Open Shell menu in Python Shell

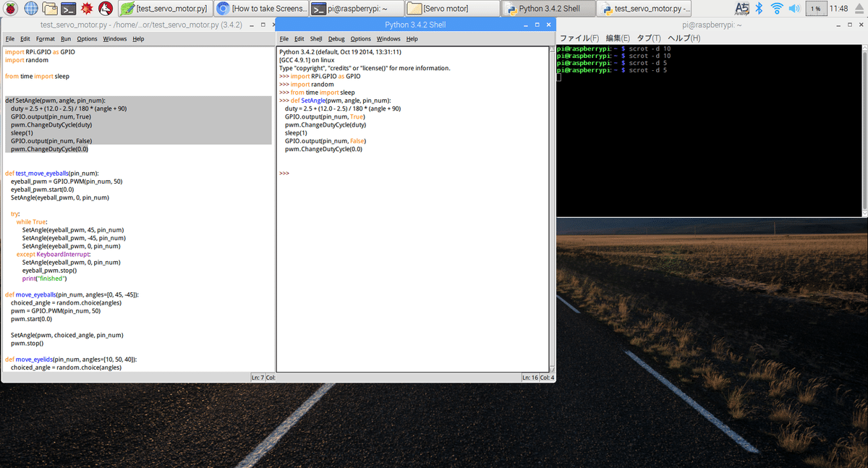316,38
